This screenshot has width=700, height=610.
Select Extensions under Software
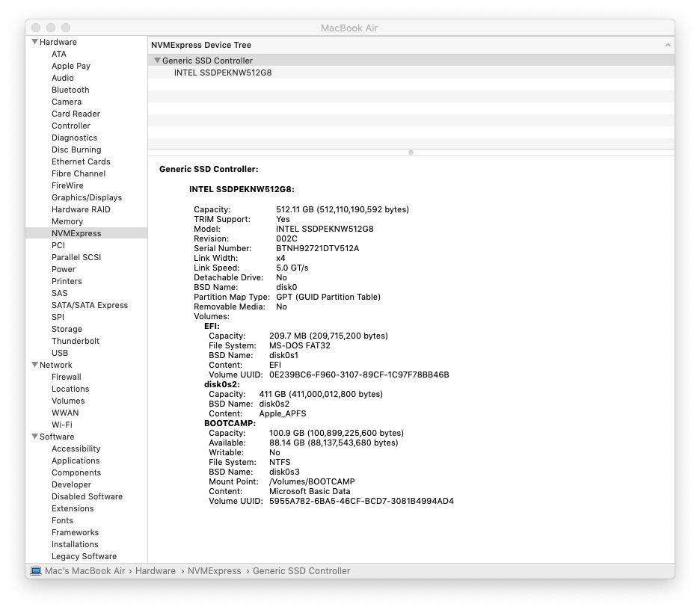point(73,508)
